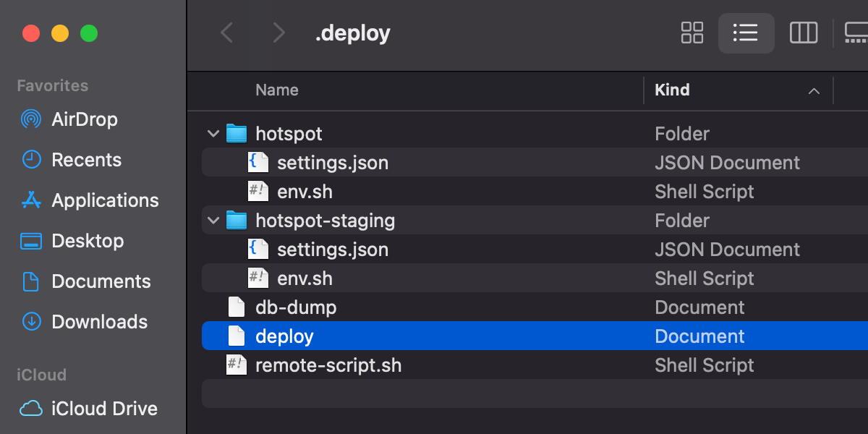868x434 pixels.
Task: Open Downloads from the sidebar
Action: [30, 322]
